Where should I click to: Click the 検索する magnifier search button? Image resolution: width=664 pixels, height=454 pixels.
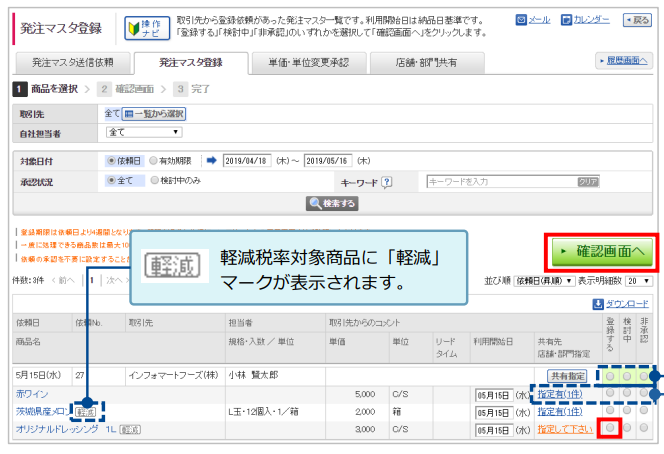click(332, 203)
